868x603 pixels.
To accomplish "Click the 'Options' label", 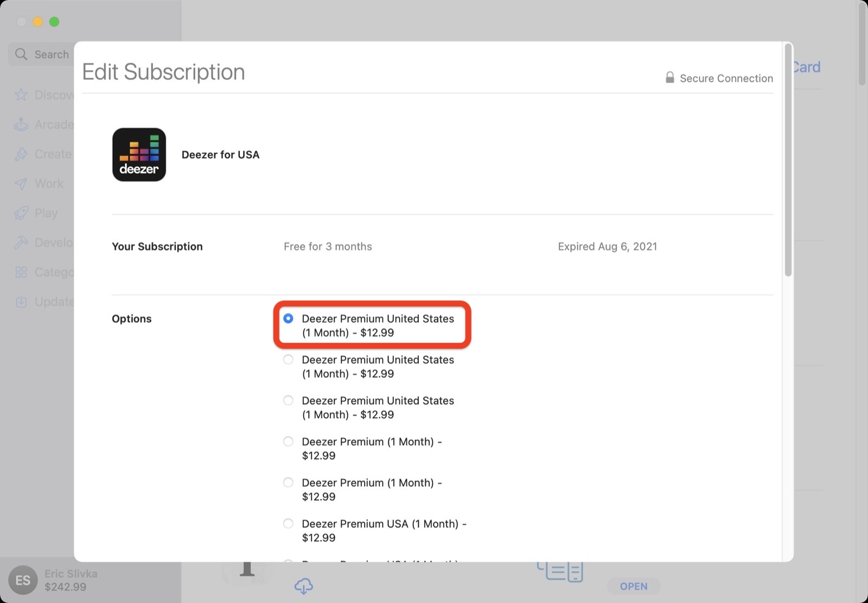I will (x=132, y=318).
